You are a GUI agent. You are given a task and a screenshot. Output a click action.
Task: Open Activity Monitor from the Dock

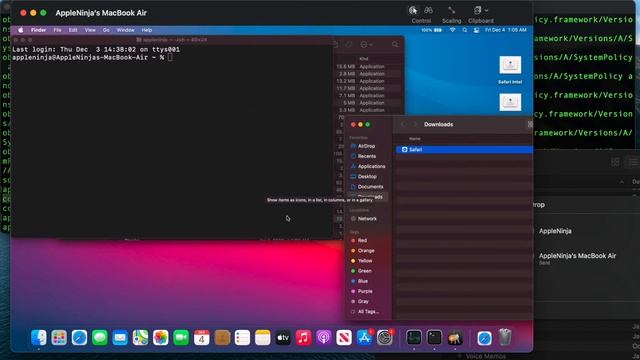pyautogui.click(x=414, y=338)
